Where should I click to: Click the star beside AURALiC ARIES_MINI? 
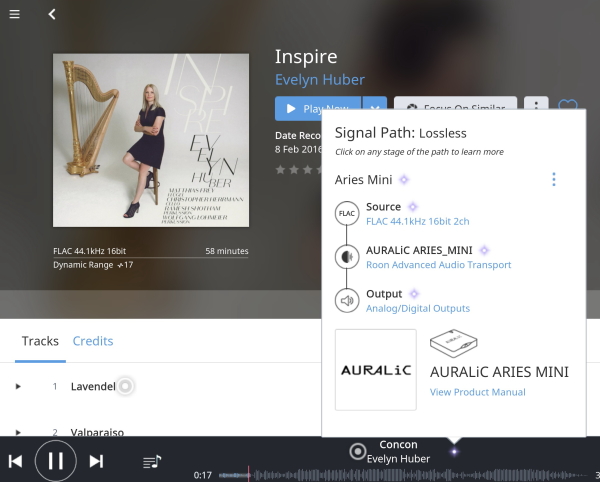coord(484,251)
